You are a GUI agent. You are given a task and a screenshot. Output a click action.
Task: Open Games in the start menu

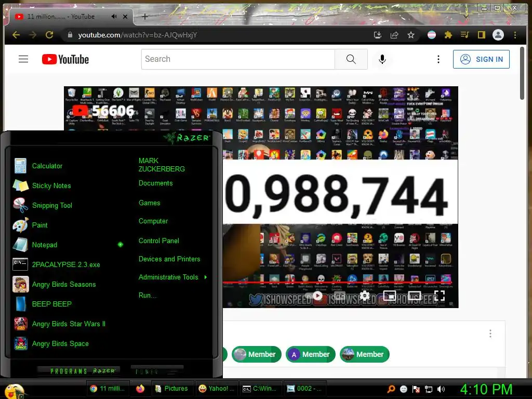coord(149,203)
